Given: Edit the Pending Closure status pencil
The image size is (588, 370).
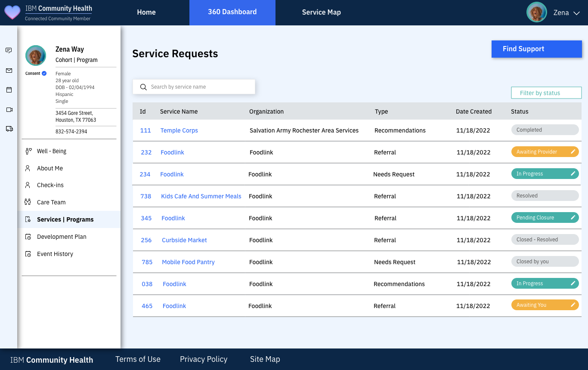Looking at the screenshot, I should click(573, 217).
